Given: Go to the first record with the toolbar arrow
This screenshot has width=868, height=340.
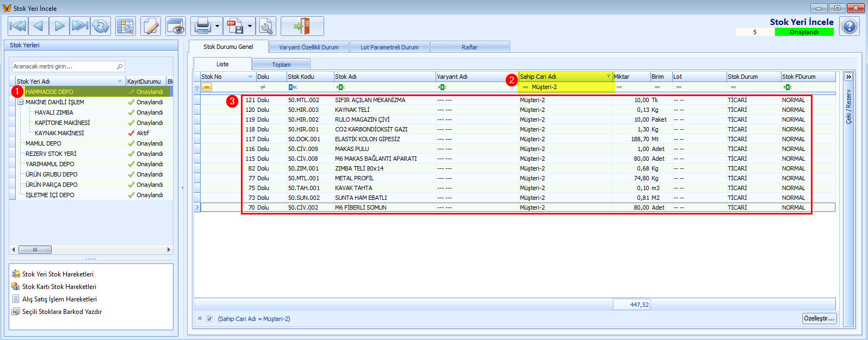Looking at the screenshot, I should [18, 26].
